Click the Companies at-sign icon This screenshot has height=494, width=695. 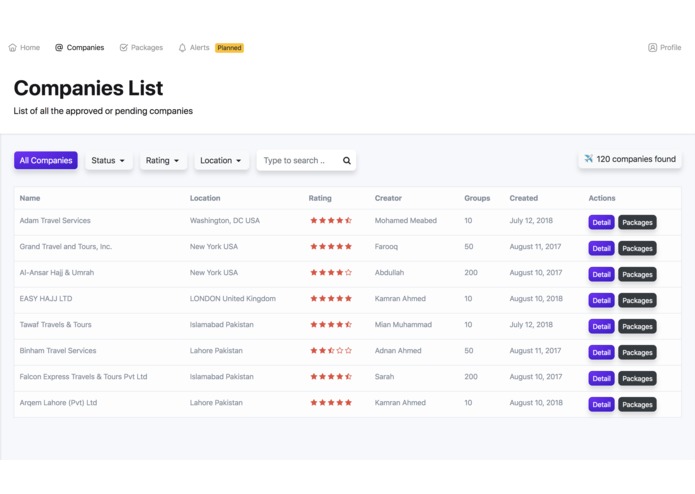coord(59,47)
